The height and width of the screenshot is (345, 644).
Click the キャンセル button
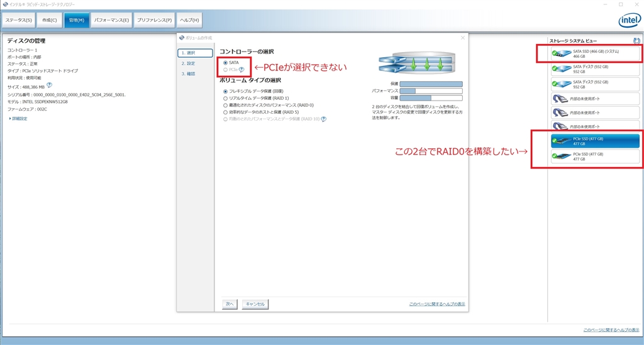click(255, 304)
